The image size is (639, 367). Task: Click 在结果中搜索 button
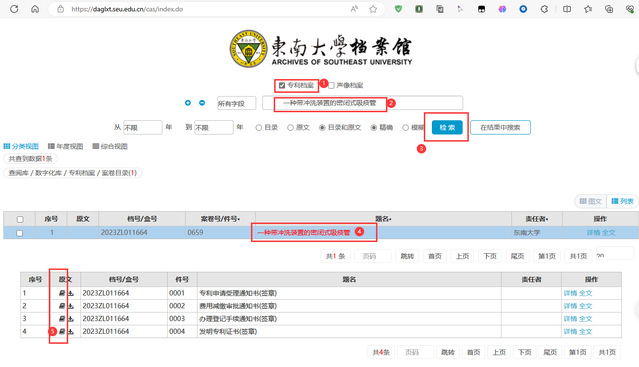(500, 127)
